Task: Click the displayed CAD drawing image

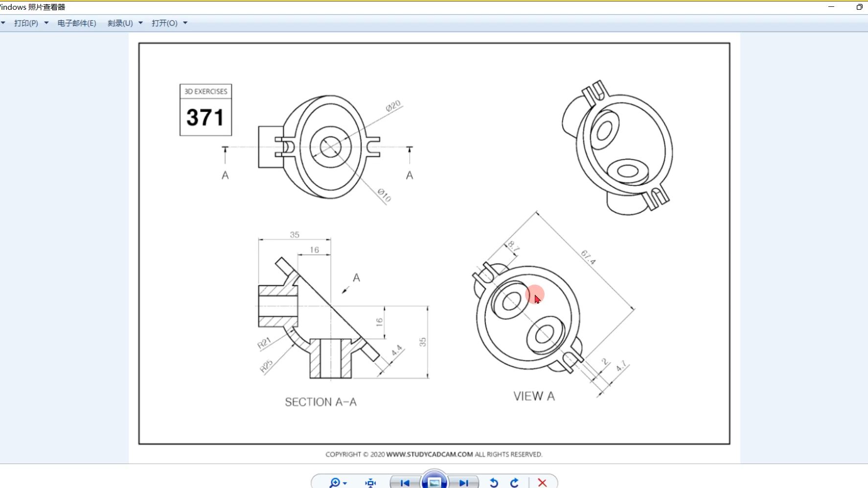Action: point(434,248)
